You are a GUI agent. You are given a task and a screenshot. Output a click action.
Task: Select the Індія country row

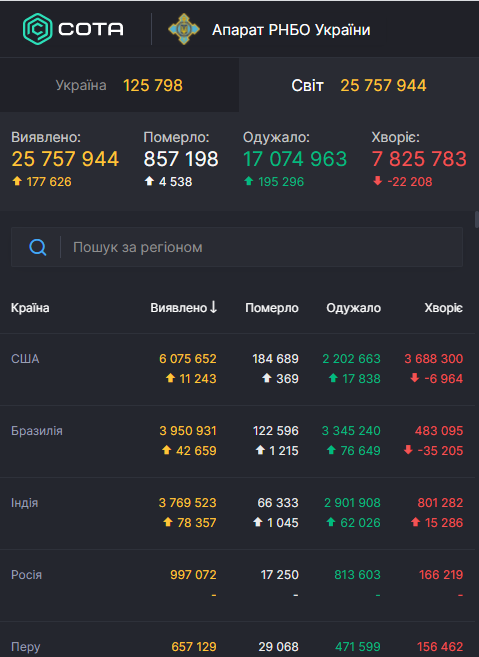[237, 513]
